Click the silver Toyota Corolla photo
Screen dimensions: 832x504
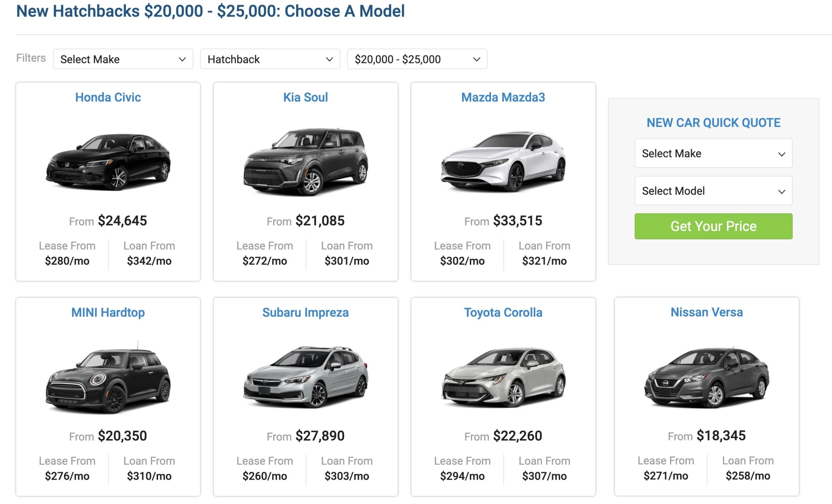pyautogui.click(x=503, y=377)
